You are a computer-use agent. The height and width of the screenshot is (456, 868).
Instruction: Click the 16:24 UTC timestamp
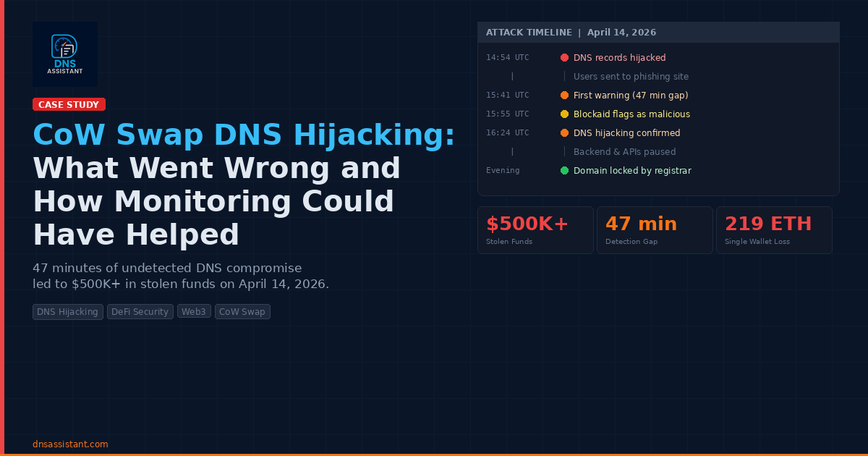[x=507, y=133]
